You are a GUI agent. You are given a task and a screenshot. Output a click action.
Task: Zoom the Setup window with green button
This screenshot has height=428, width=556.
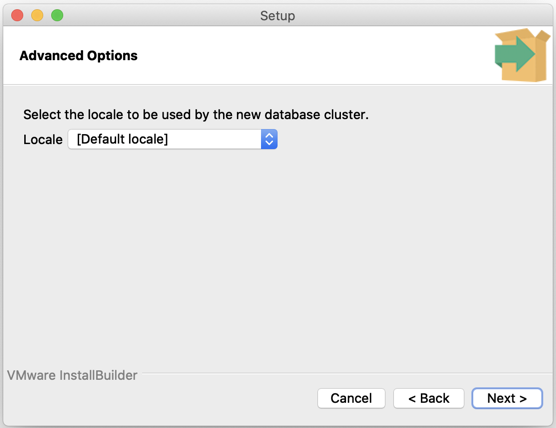[57, 15]
